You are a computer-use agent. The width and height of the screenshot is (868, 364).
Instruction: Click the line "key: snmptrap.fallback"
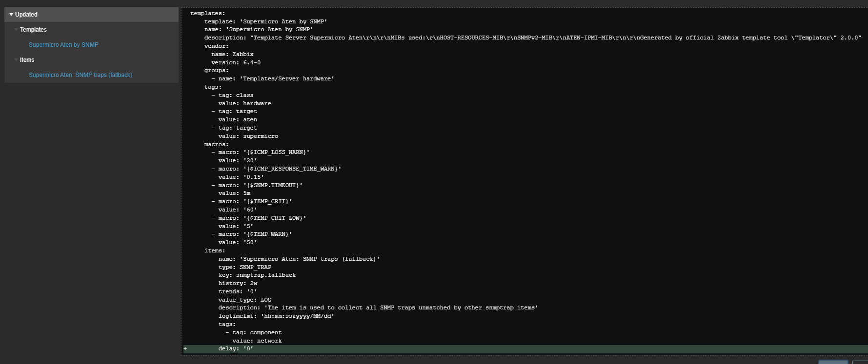(x=257, y=275)
